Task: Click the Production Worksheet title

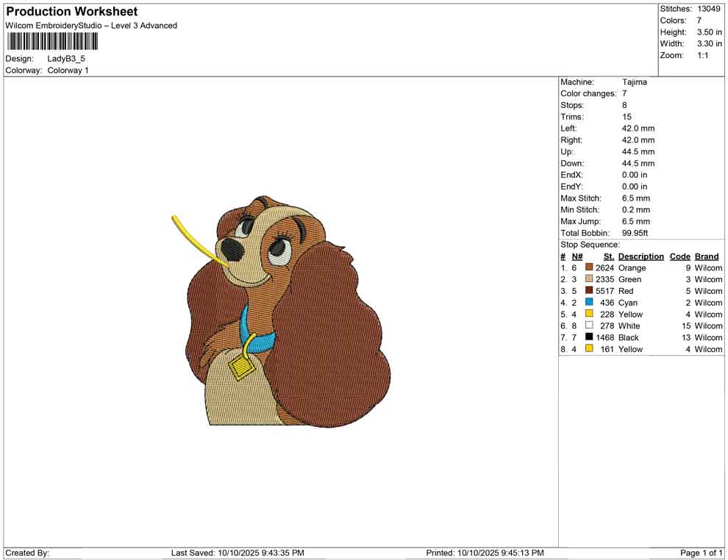Action: click(72, 11)
